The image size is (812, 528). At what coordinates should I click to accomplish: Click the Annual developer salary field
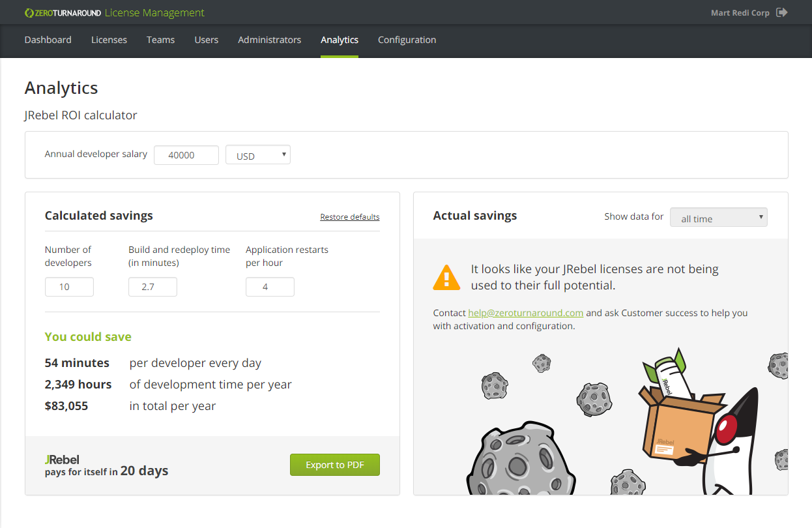pyautogui.click(x=186, y=155)
